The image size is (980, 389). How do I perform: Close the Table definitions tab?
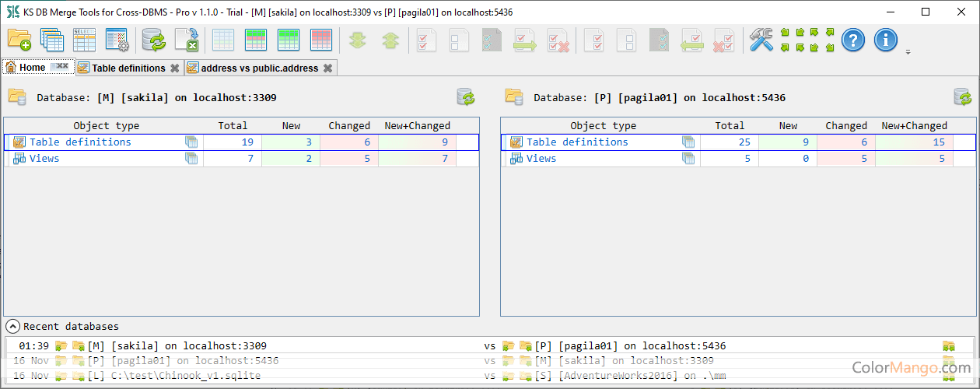[175, 68]
